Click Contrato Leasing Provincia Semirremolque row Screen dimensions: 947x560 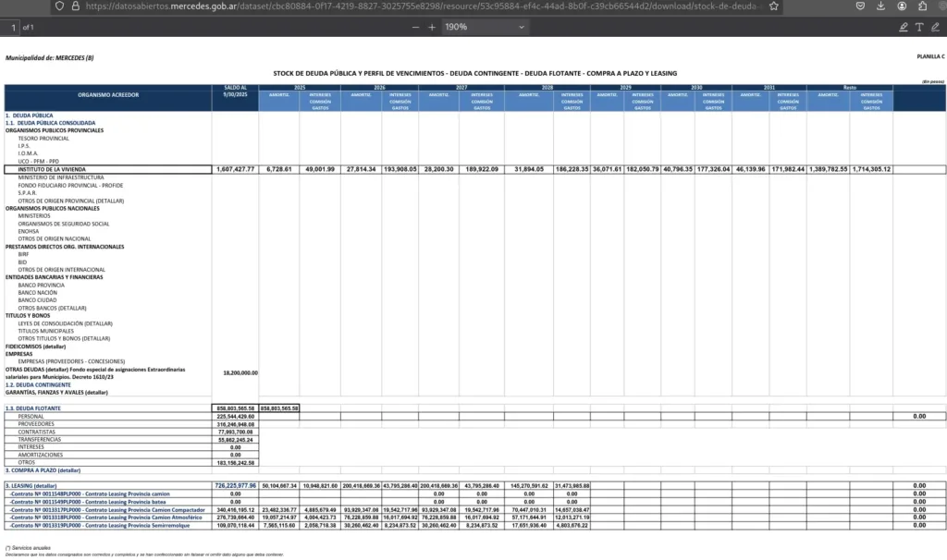[100, 526]
